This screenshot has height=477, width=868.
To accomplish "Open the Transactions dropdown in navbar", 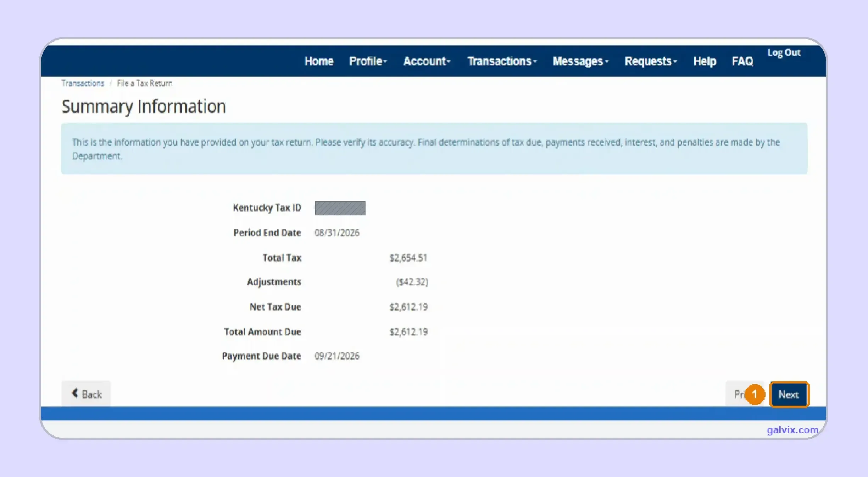I will (502, 61).
